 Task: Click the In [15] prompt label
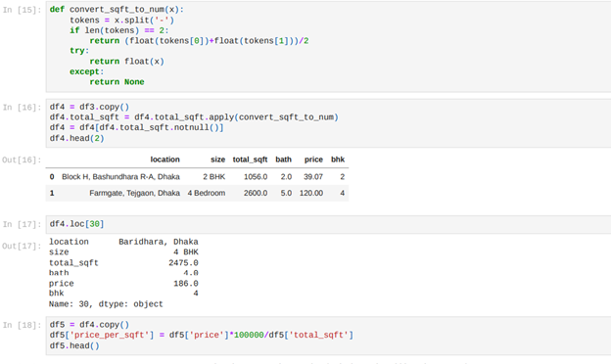click(x=22, y=10)
